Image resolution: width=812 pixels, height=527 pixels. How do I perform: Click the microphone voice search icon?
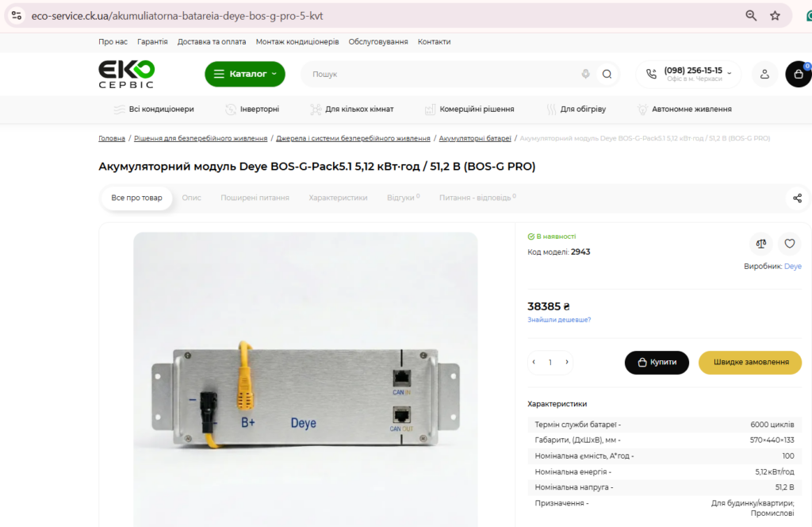tap(585, 74)
